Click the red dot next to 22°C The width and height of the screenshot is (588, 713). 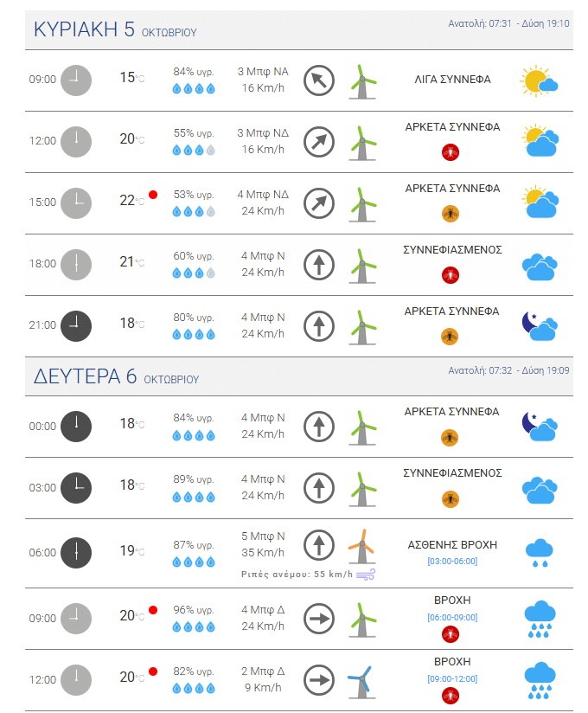(153, 195)
